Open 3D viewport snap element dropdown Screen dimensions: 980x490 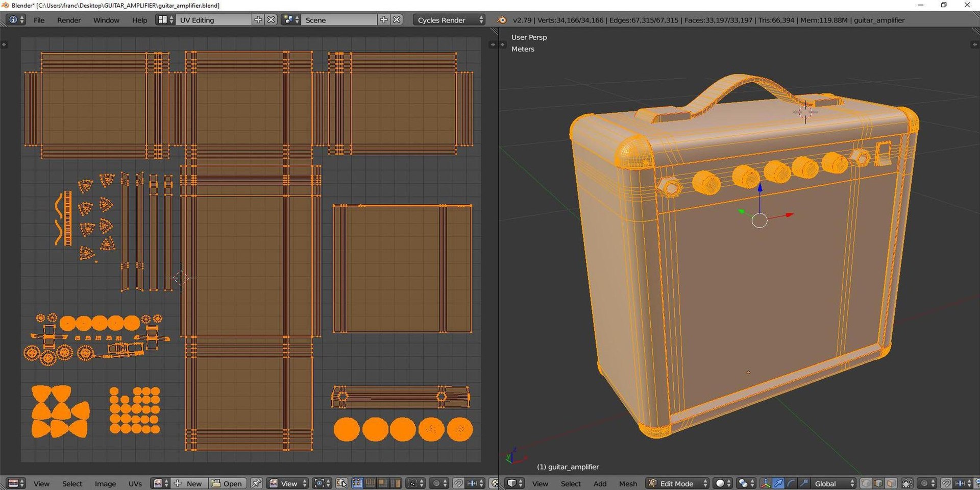[x=963, y=483]
